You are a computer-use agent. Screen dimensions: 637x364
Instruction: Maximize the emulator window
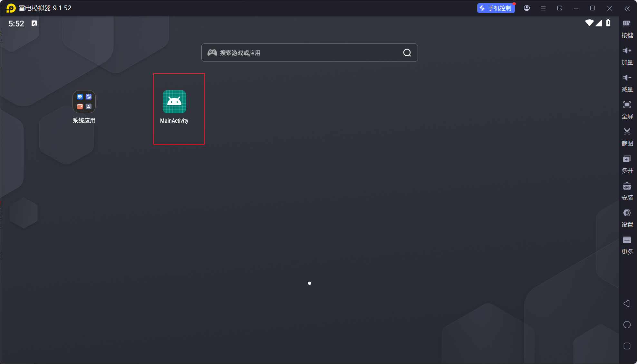click(593, 8)
